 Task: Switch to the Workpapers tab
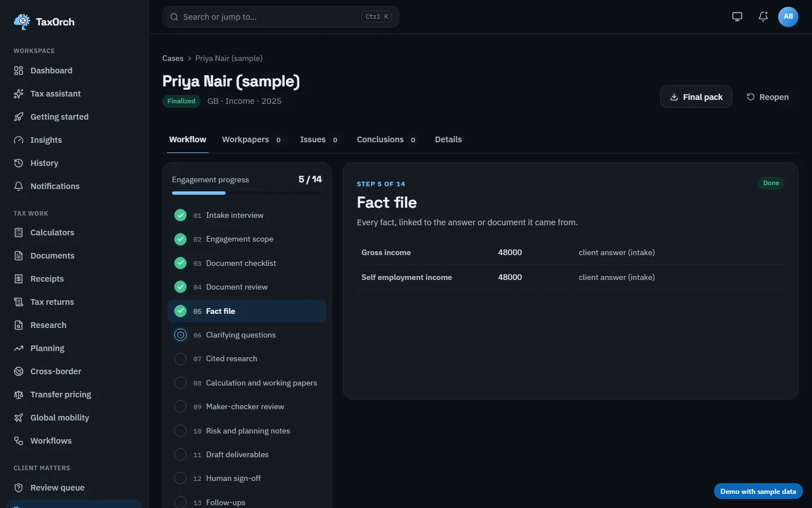tap(252, 139)
